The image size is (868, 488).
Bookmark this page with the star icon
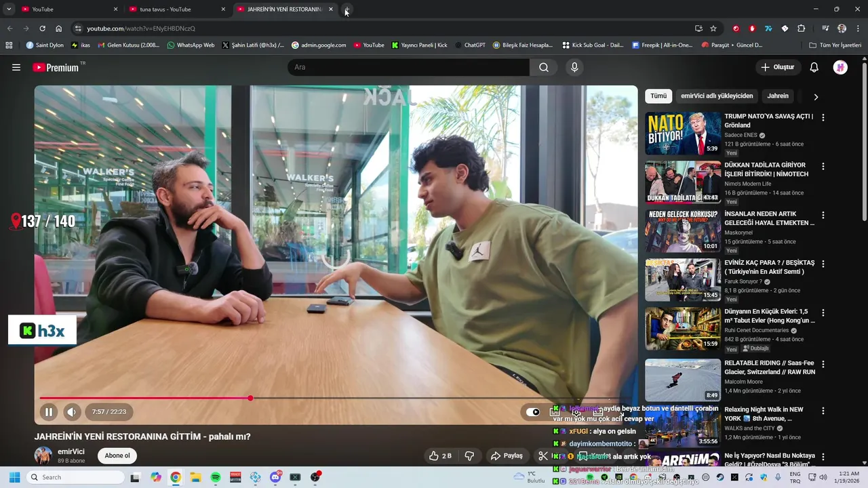[x=713, y=28]
